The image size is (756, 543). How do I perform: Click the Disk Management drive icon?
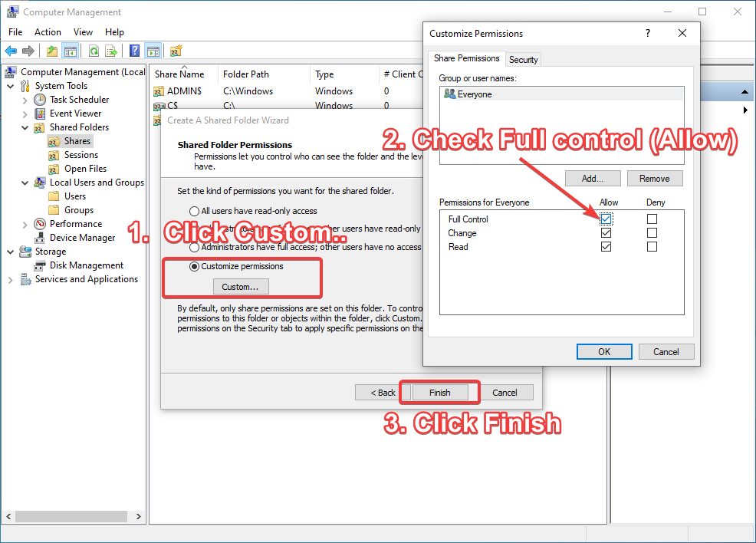(x=40, y=265)
